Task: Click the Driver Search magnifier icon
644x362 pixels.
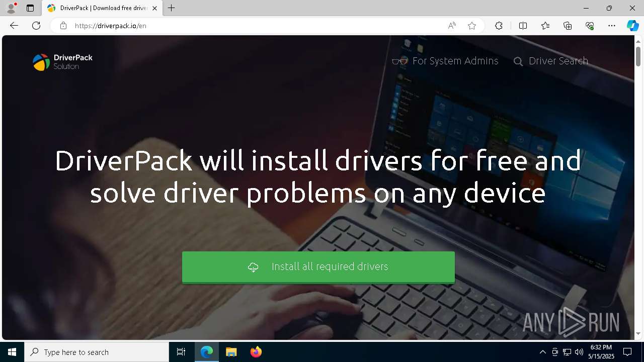Action: tap(518, 61)
